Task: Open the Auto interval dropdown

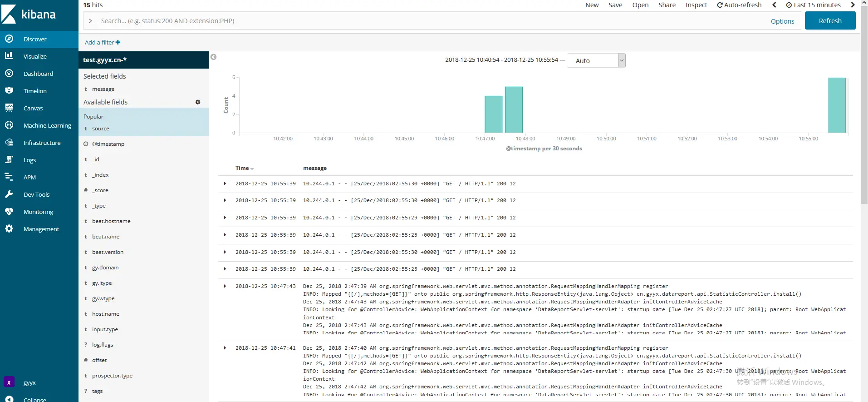Action: click(x=596, y=60)
